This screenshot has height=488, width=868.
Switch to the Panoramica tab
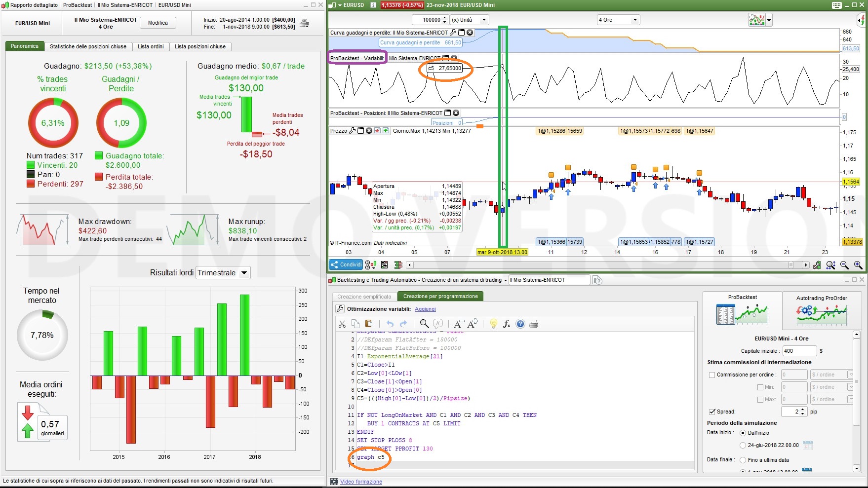point(25,46)
